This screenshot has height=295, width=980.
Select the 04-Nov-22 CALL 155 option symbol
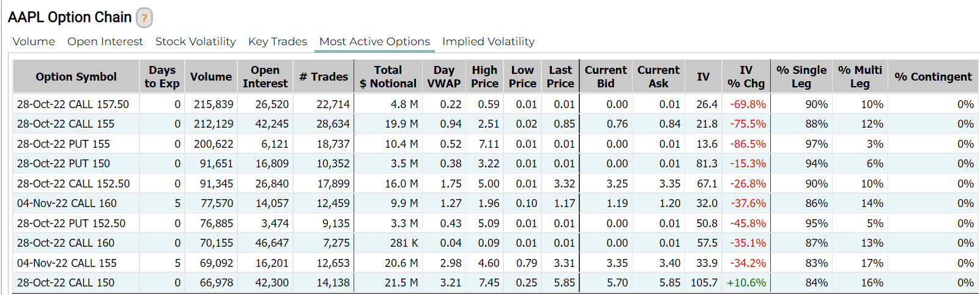[67, 263]
